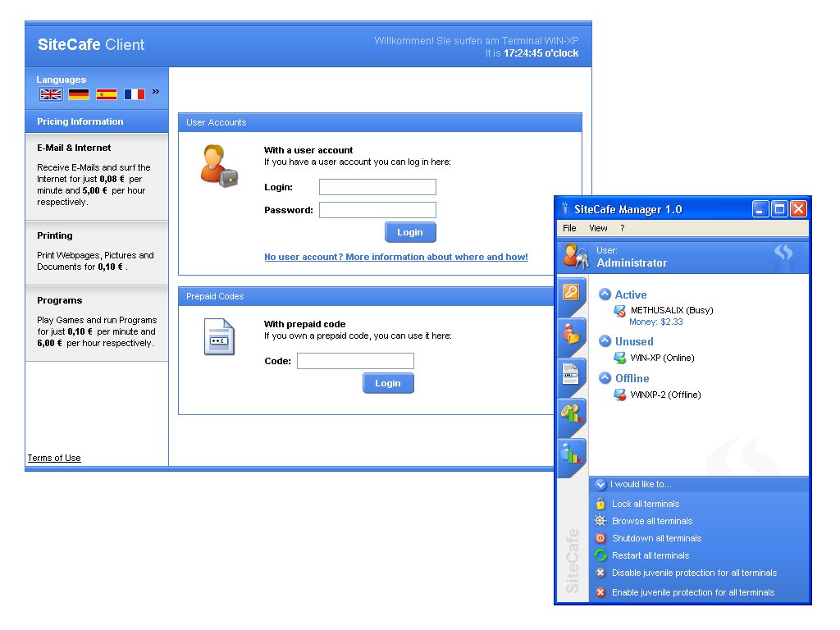Show more languages with double arrow
Viewport: 840px width, 630px height.
tap(156, 92)
